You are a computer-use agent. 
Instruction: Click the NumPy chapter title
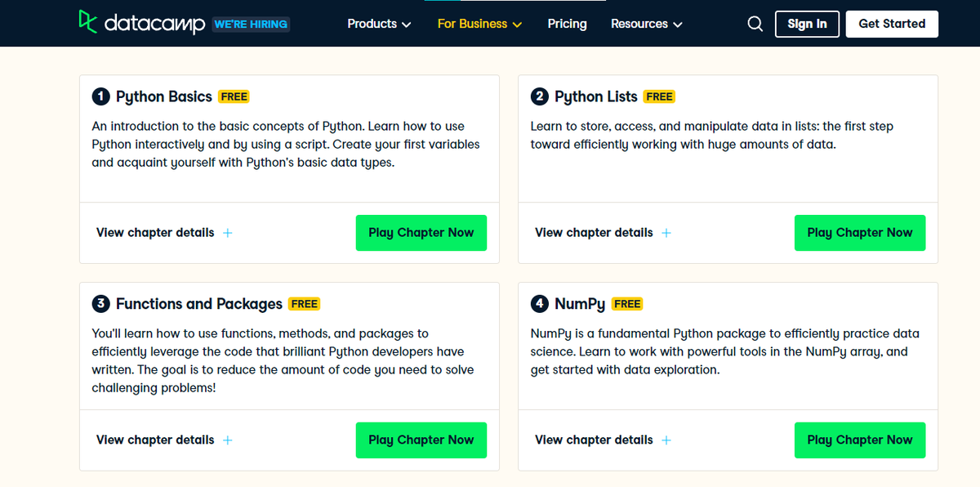pyautogui.click(x=580, y=304)
